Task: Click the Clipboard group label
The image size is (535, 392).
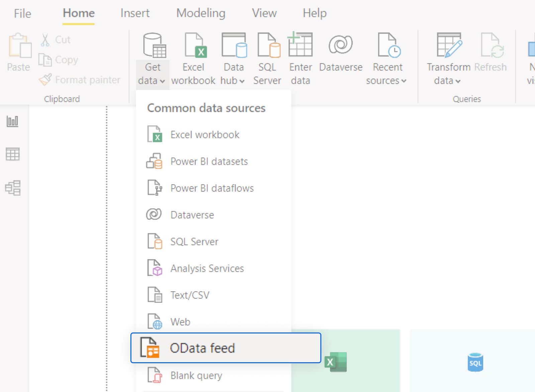Action: [x=62, y=99]
